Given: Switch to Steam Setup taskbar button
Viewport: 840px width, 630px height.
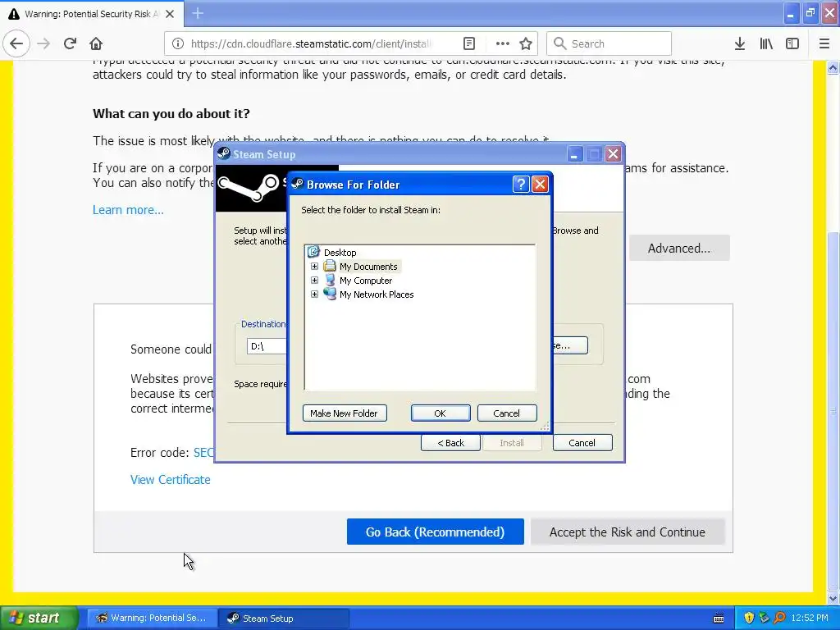Looking at the screenshot, I should 284,619.
